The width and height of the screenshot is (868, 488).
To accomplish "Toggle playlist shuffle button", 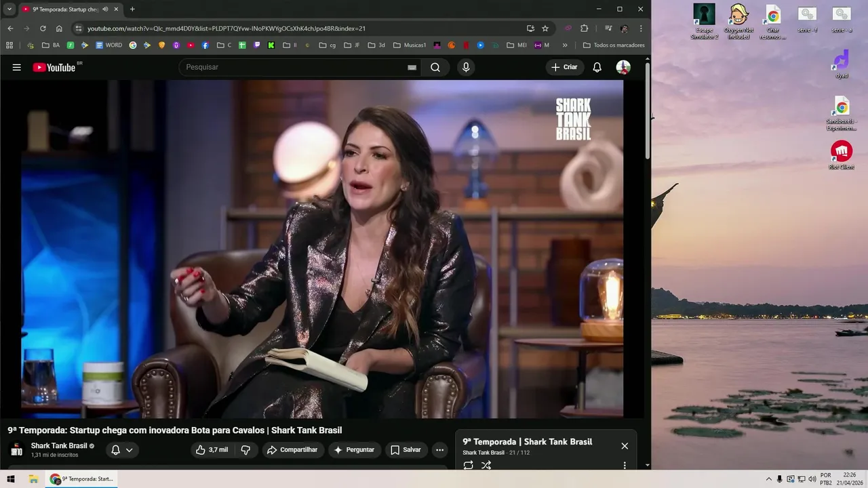I will [486, 465].
